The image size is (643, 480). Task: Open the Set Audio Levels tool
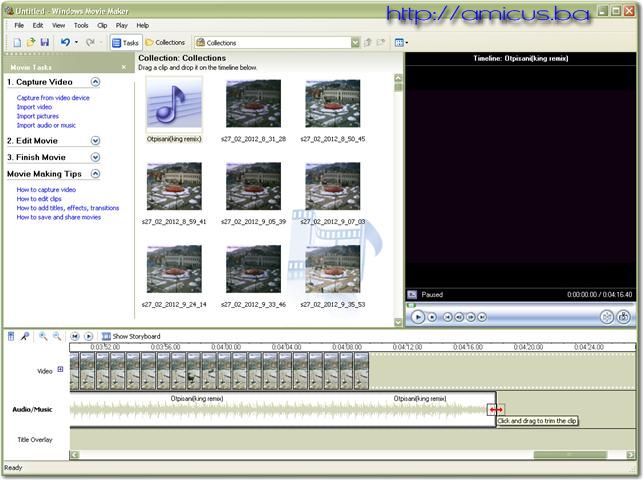(x=11, y=336)
